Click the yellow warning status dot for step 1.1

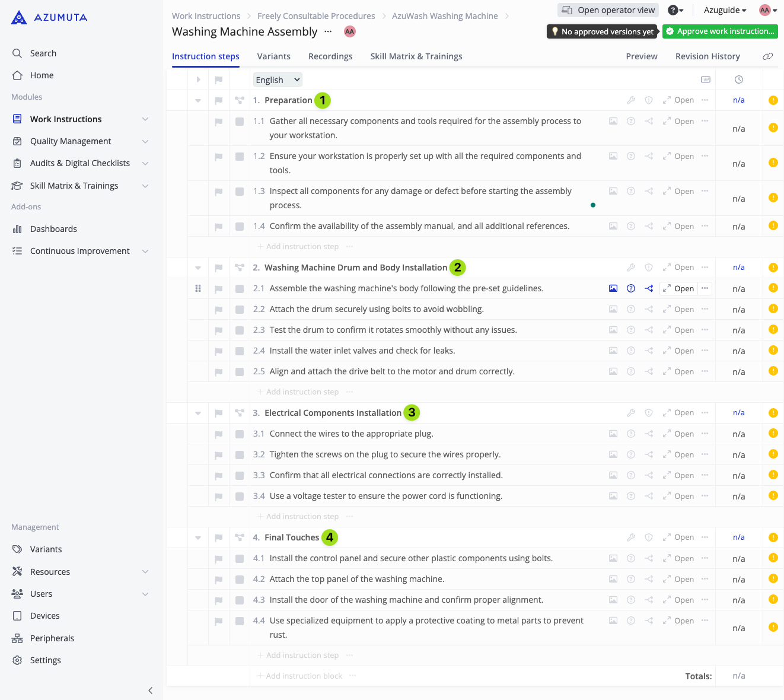[773, 127]
